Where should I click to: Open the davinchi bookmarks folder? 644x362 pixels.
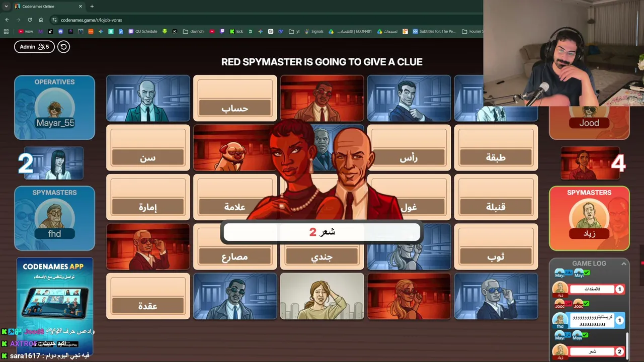click(x=194, y=31)
